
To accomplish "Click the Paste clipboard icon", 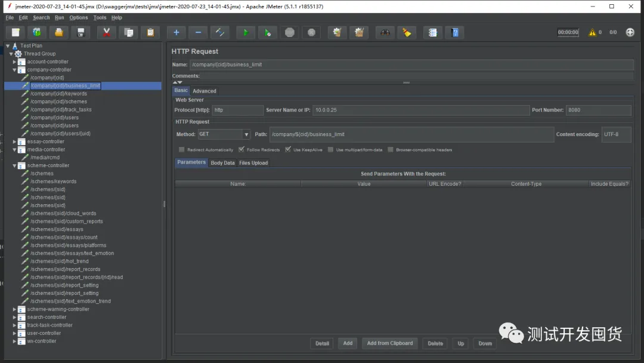I will pos(150,32).
